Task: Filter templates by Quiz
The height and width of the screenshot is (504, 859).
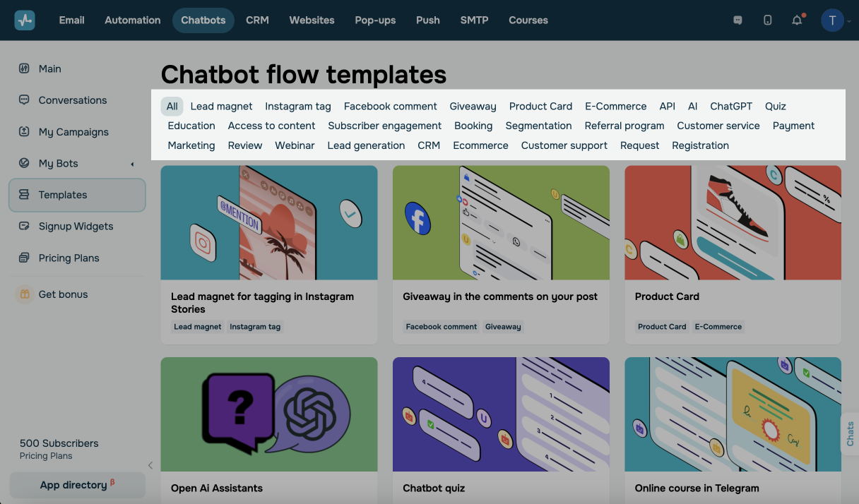Action: pos(776,106)
